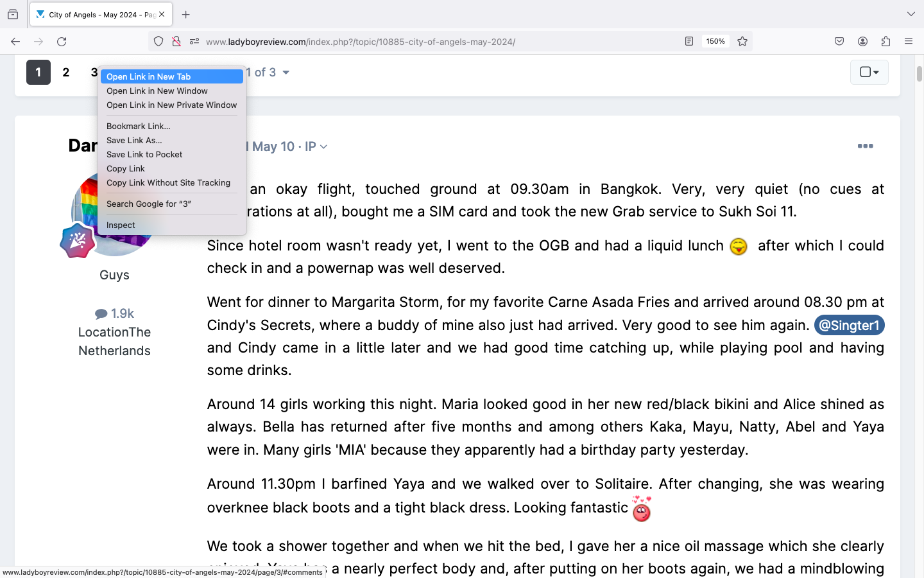Go forward one page
Viewport: 924px width, 578px height.
coord(38,41)
